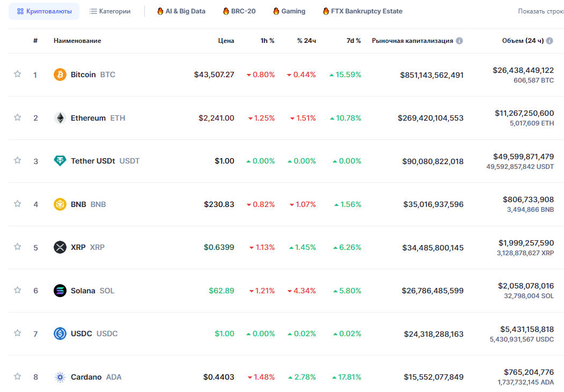
Task: Click the info icon beside Рыночная капитализация
Action: tap(459, 41)
